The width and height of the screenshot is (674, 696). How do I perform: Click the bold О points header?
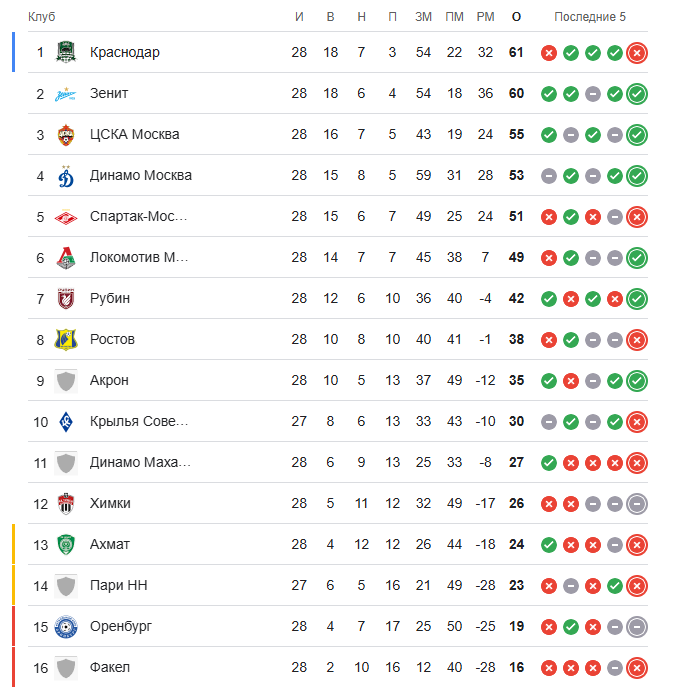516,17
